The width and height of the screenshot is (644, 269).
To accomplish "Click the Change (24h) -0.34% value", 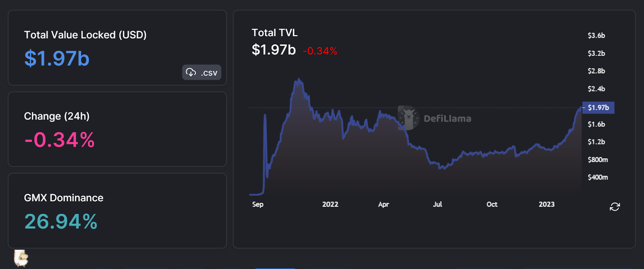I will (60, 140).
